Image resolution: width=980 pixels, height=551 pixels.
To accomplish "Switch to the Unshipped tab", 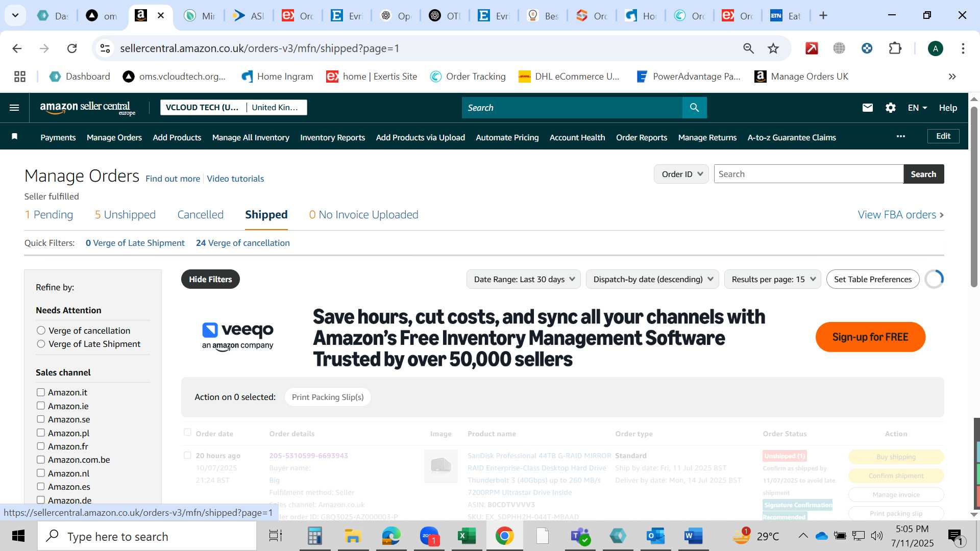I will click(125, 215).
